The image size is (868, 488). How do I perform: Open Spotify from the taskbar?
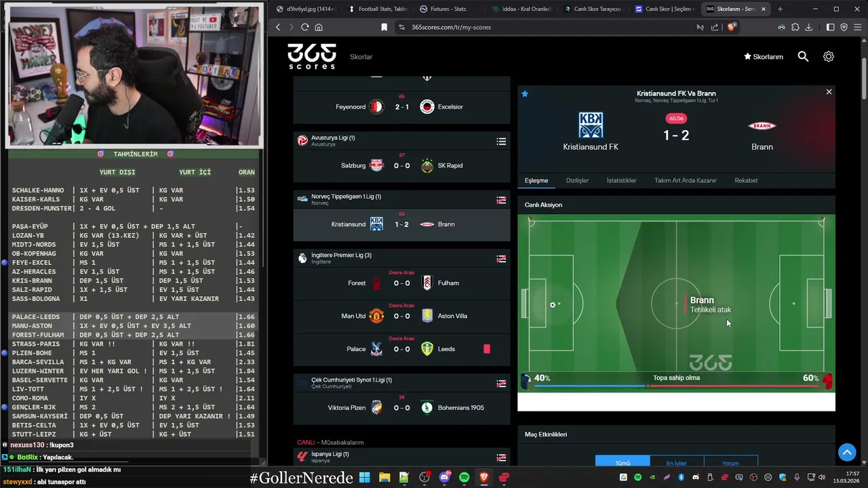(x=464, y=477)
